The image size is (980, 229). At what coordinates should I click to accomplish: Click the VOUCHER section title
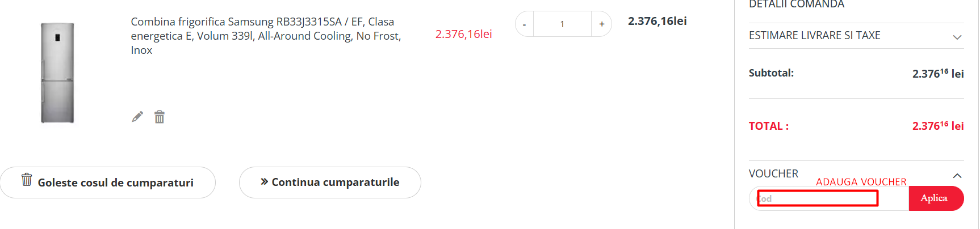(x=773, y=174)
